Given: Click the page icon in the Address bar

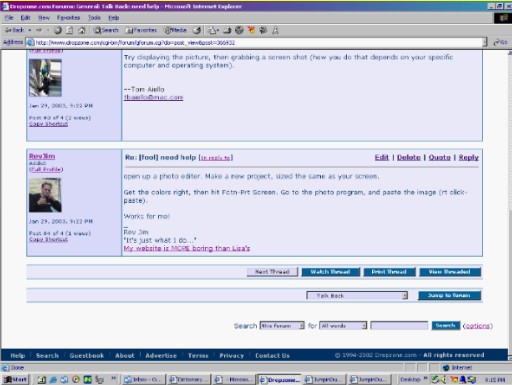Looking at the screenshot, I should click(x=30, y=43).
